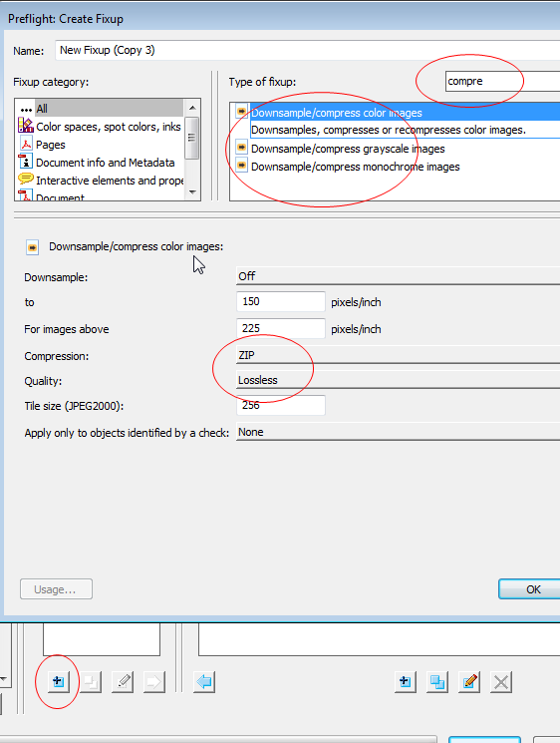Click the fixup icon beside the settings heading
Image resolution: width=560 pixels, height=743 pixels.
pos(32,247)
